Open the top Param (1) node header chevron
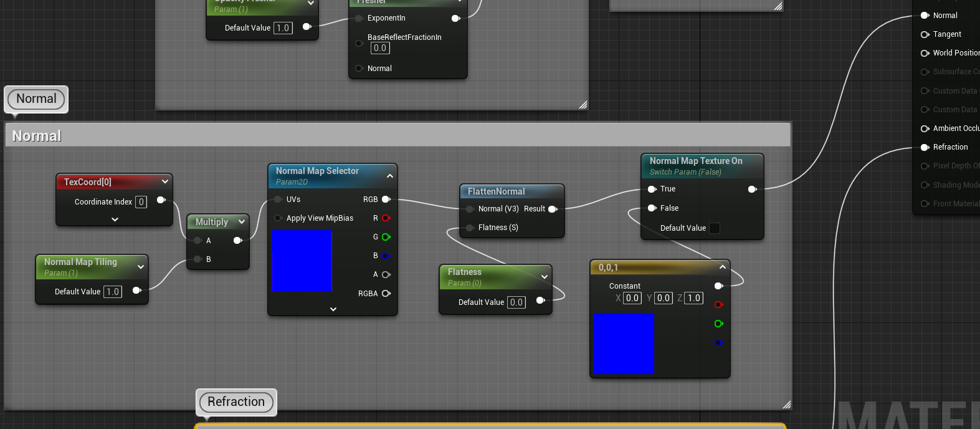 click(311, 3)
